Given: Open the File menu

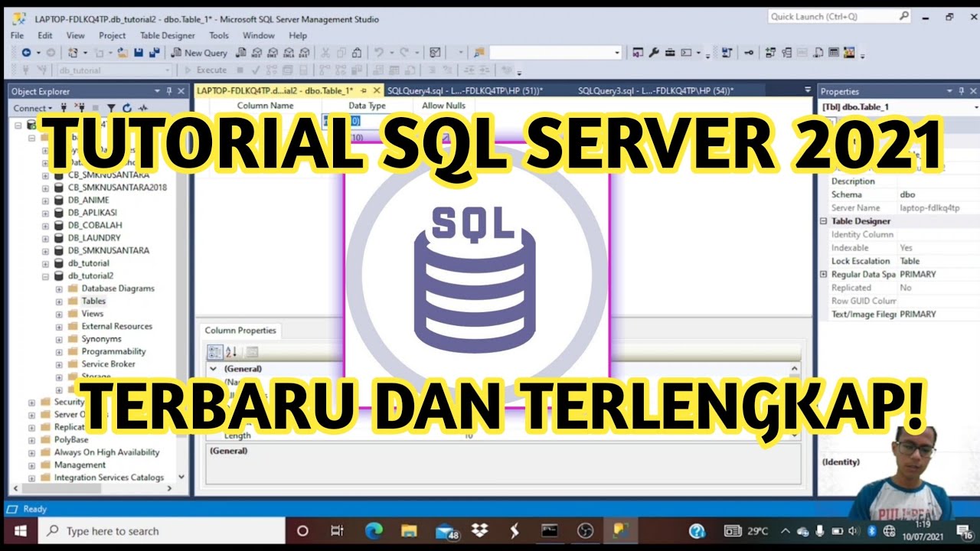Looking at the screenshot, I should (x=17, y=35).
